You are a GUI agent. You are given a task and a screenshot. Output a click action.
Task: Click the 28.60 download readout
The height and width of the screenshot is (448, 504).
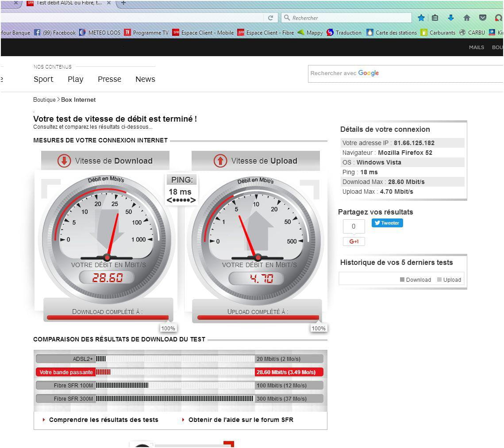pos(108,277)
